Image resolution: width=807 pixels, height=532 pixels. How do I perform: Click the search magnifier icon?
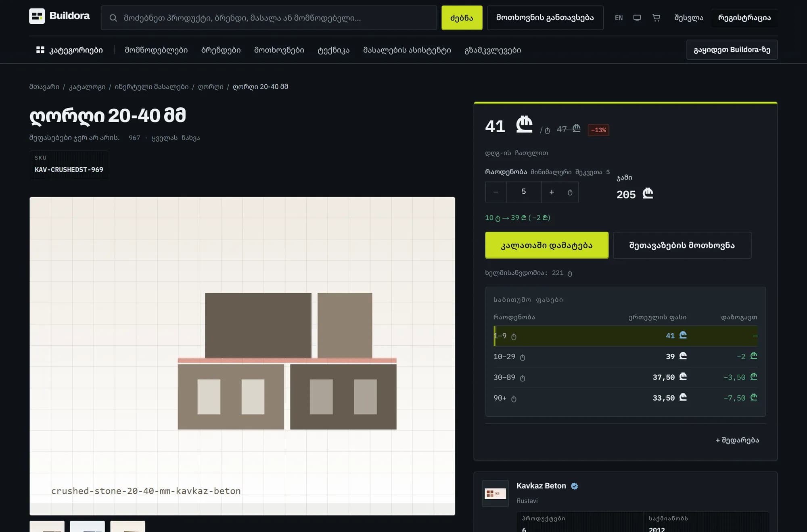pos(113,18)
